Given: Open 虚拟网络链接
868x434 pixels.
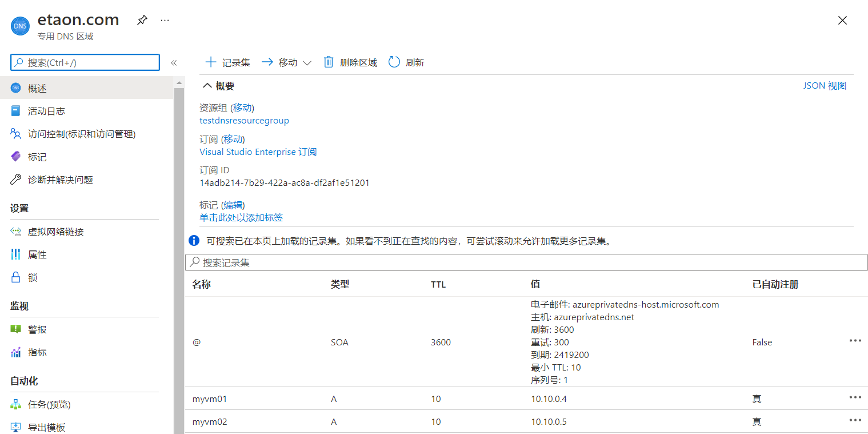Looking at the screenshot, I should (x=86, y=232).
